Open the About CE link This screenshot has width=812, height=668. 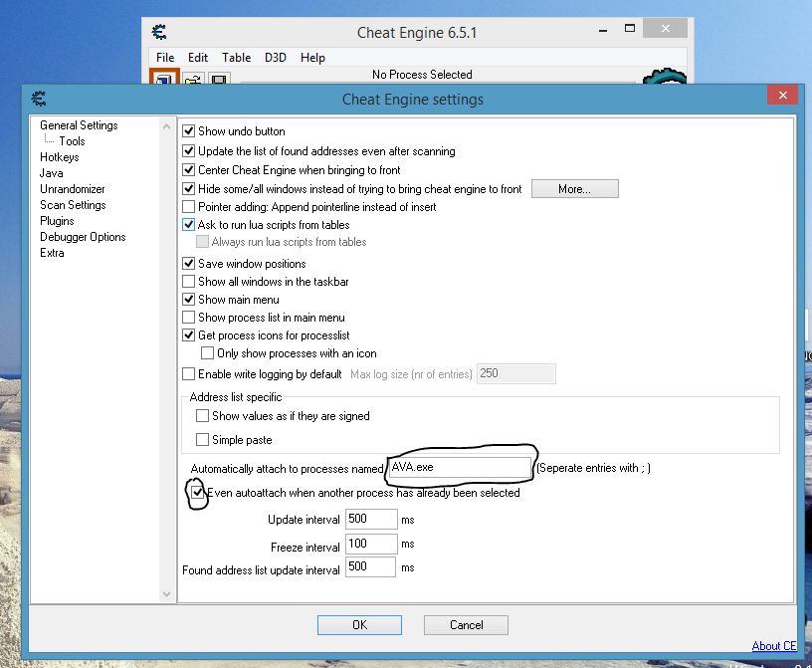pyautogui.click(x=773, y=646)
